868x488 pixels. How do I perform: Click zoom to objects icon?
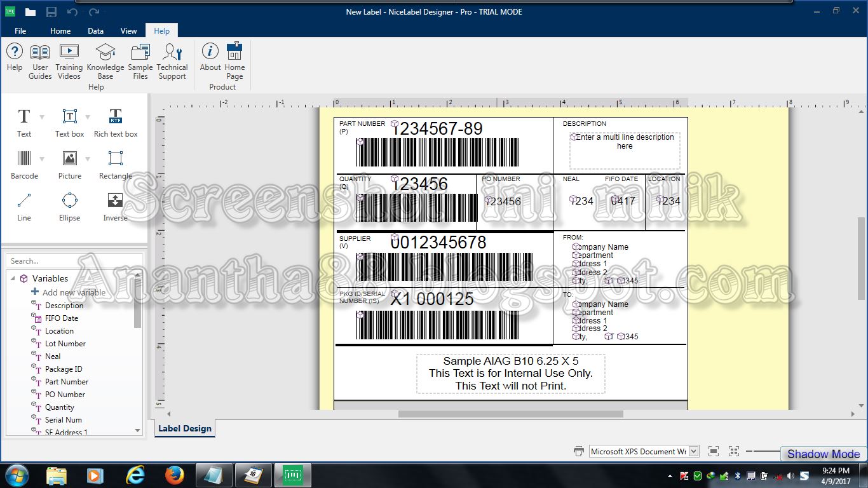734,451
